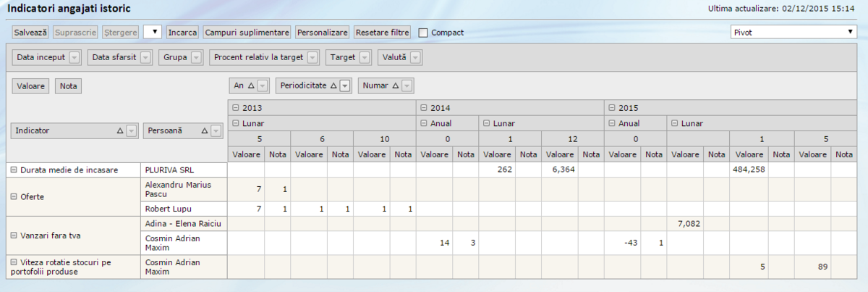
Task: Open the small dropdown next to Ștergere
Action: click(153, 33)
